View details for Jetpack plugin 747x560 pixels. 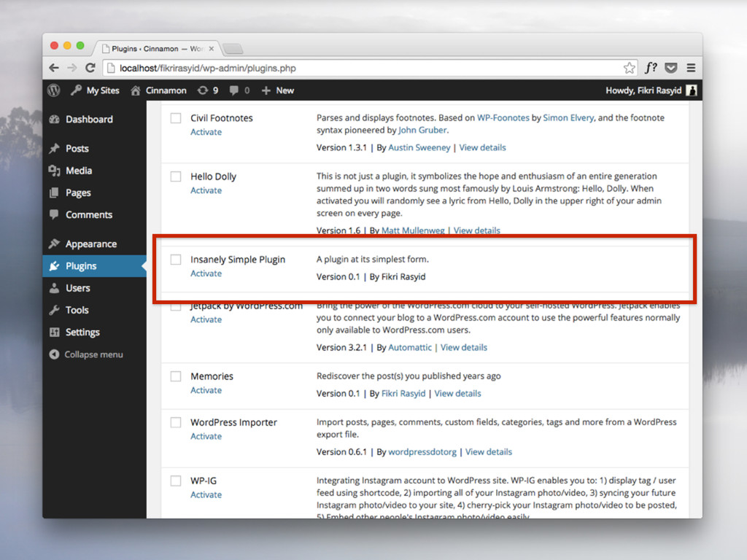(463, 348)
